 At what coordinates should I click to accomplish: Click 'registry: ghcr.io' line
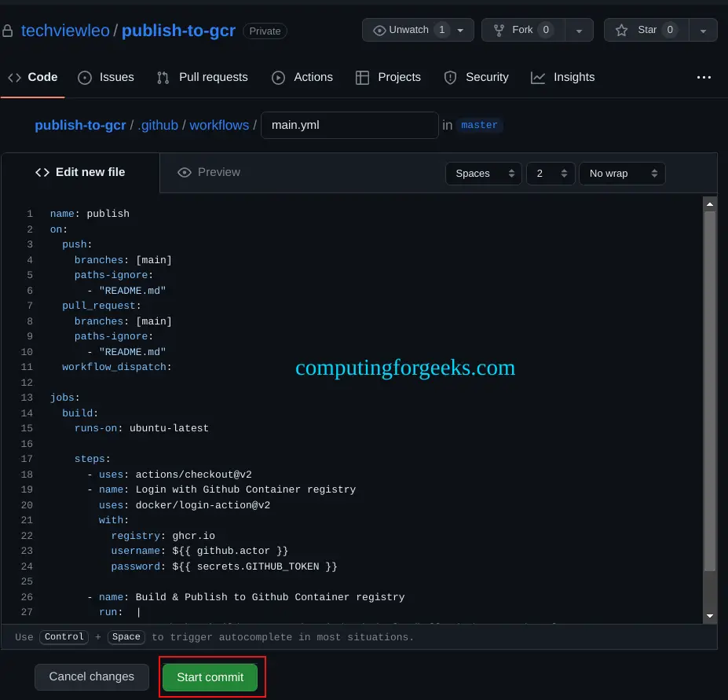[163, 536]
